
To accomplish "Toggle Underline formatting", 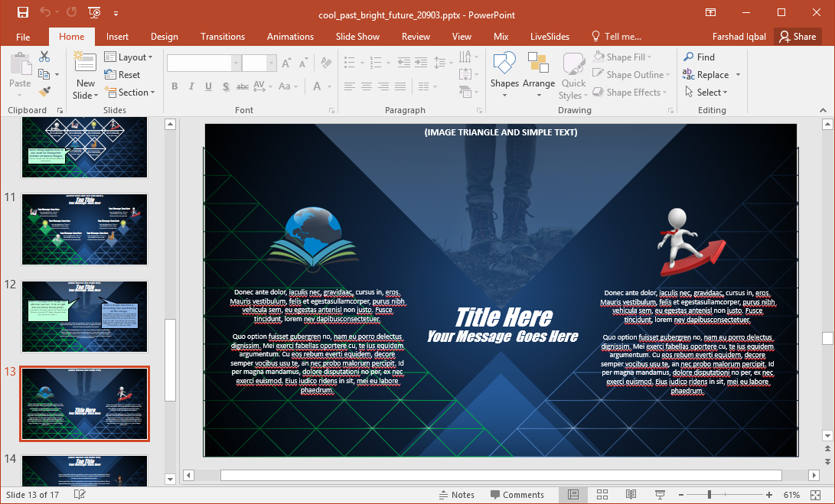I will tap(208, 86).
